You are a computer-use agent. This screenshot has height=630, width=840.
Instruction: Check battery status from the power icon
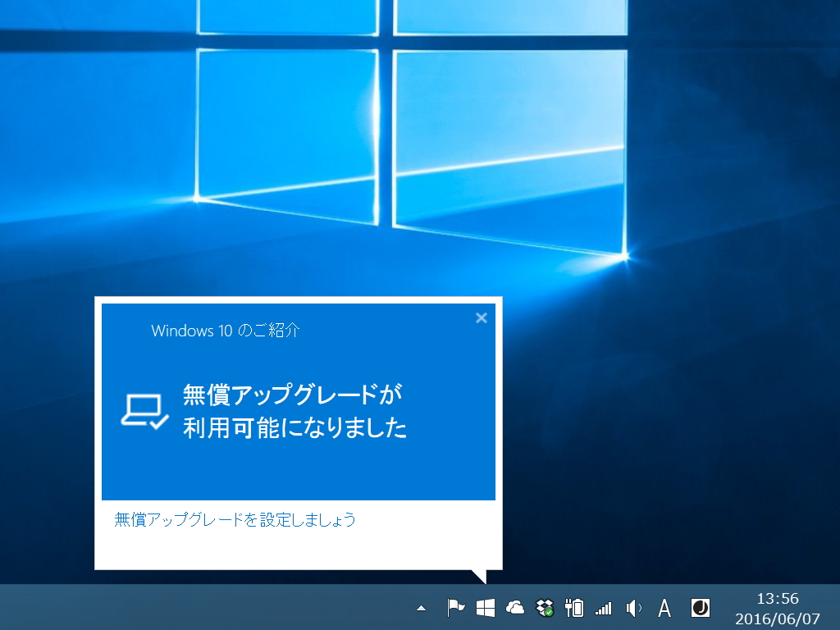[x=573, y=608]
